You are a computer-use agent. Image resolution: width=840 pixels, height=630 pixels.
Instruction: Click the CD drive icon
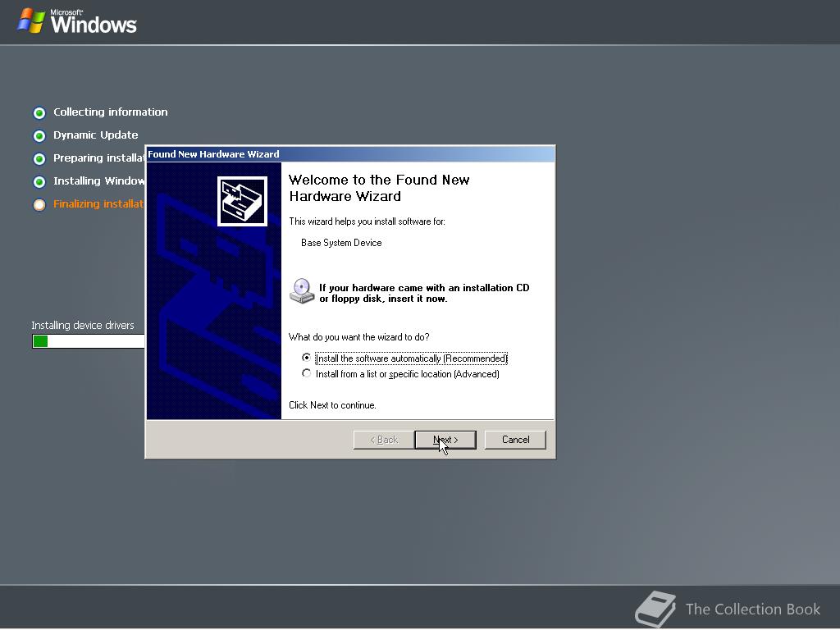[x=302, y=291]
